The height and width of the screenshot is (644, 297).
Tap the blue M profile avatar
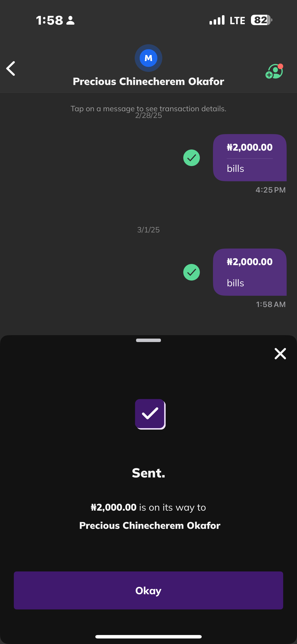148,58
